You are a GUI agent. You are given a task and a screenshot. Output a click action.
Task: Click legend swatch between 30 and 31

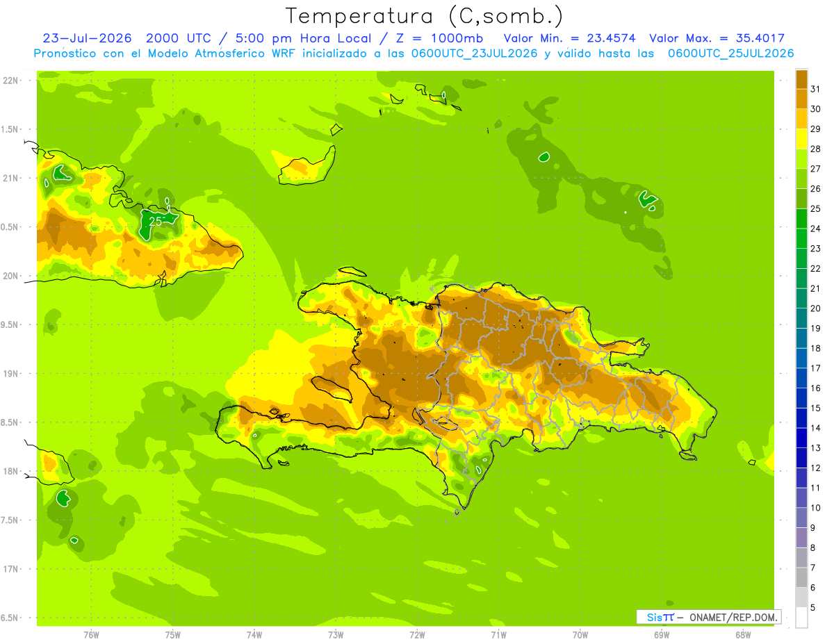click(x=801, y=98)
